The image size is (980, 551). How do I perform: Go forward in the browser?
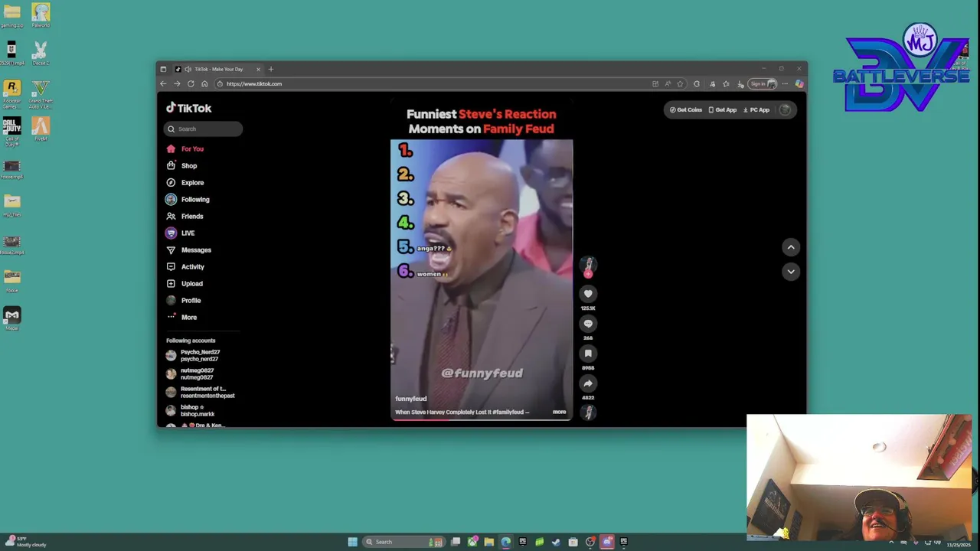tap(177, 84)
